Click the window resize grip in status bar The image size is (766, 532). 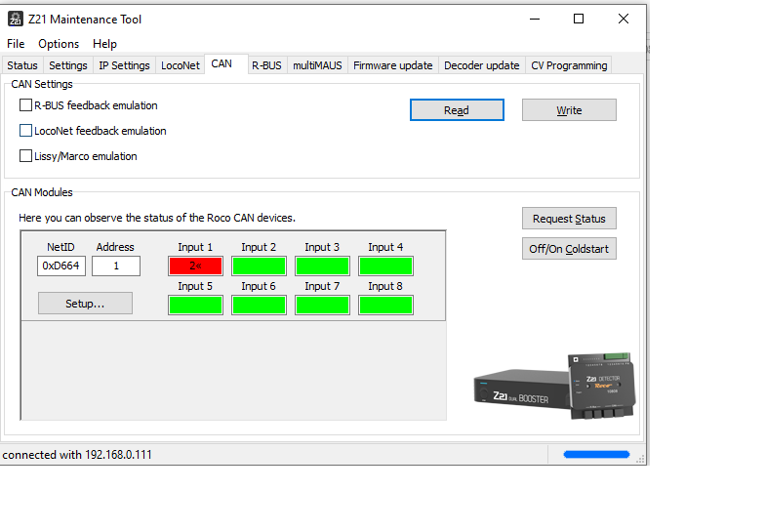point(640,459)
